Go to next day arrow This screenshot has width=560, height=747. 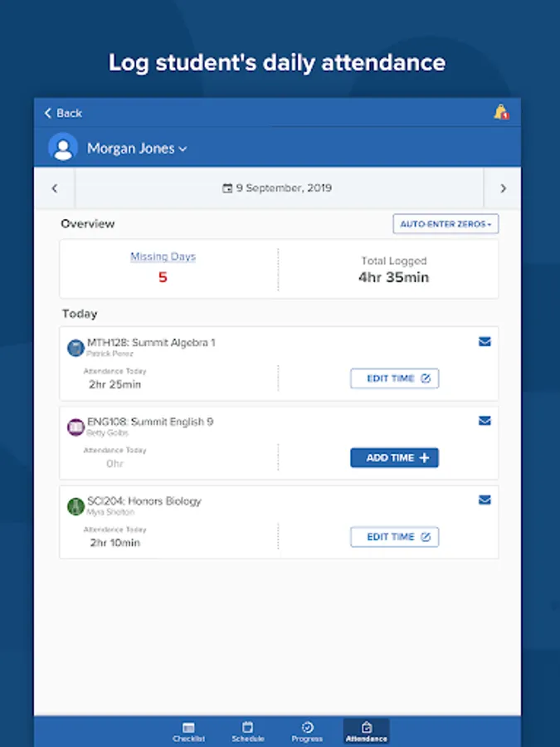point(503,188)
